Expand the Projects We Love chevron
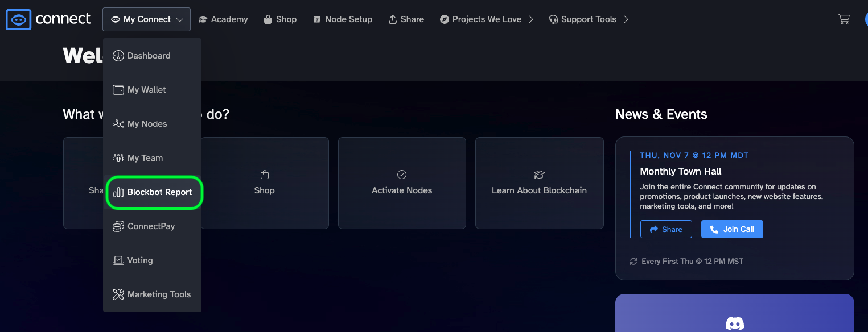 (531, 19)
